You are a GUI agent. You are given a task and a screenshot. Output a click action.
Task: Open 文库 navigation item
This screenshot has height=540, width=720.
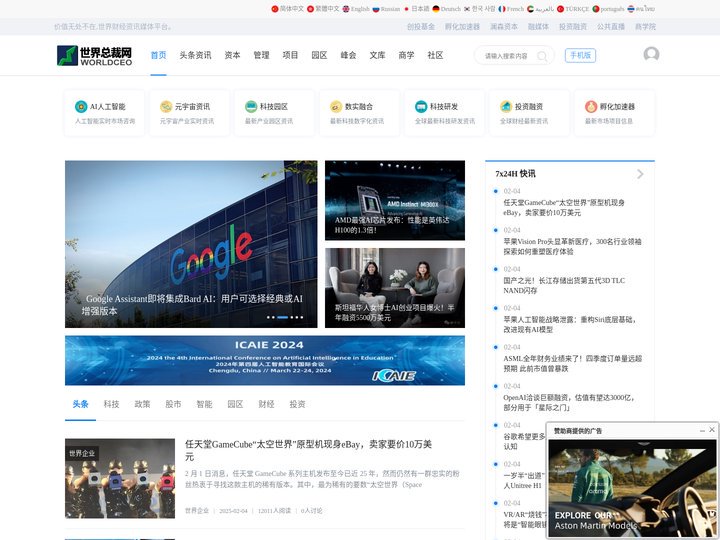(x=377, y=55)
